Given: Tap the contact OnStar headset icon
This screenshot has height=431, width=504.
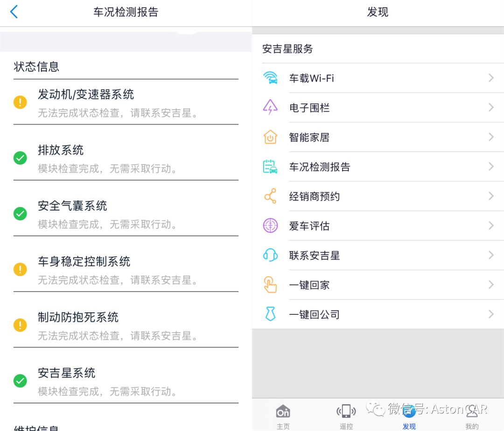Looking at the screenshot, I should 270,255.
